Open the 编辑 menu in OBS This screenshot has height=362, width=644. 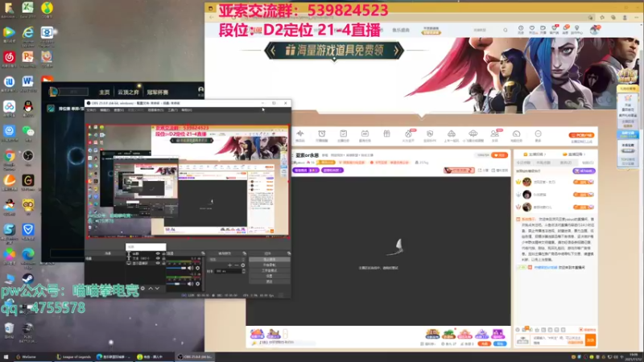pyautogui.click(x=105, y=110)
